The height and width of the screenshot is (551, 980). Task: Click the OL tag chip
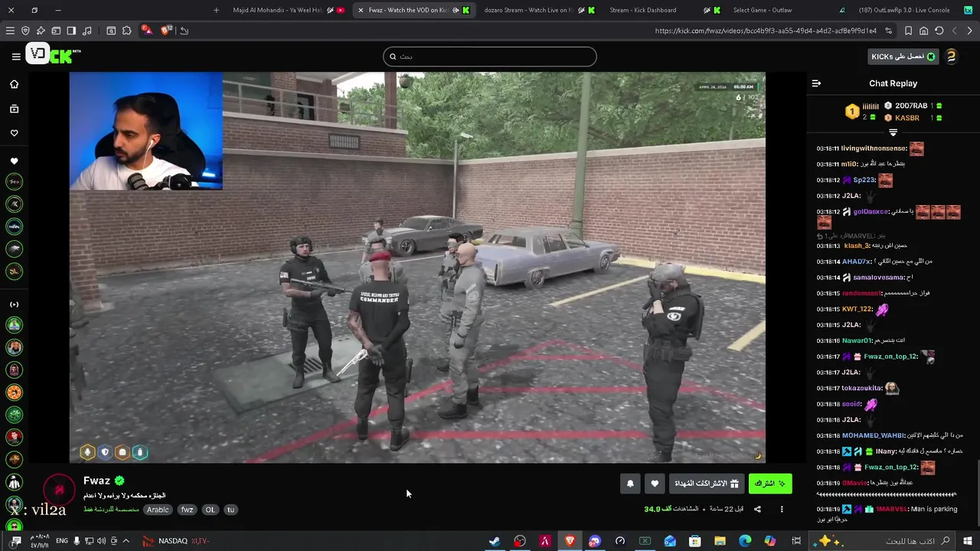coord(210,510)
